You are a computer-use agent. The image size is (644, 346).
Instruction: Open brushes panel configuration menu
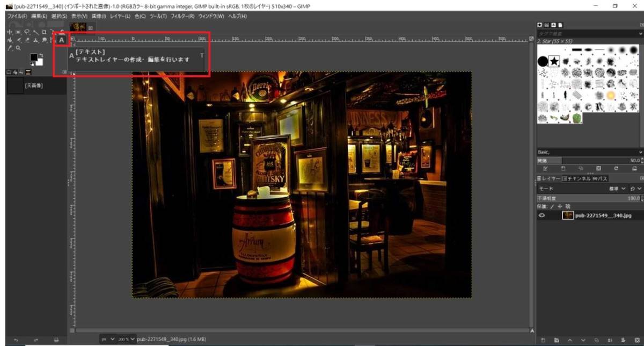point(642,25)
